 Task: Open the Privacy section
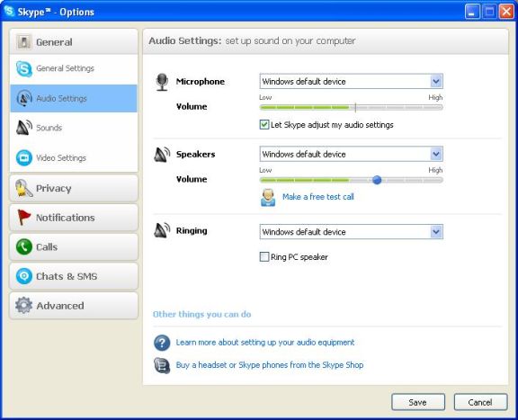(x=74, y=188)
